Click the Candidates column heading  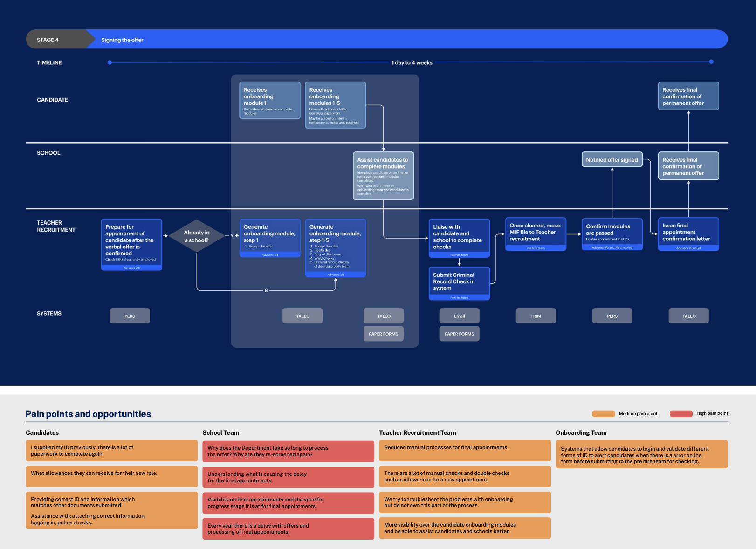[x=42, y=432]
